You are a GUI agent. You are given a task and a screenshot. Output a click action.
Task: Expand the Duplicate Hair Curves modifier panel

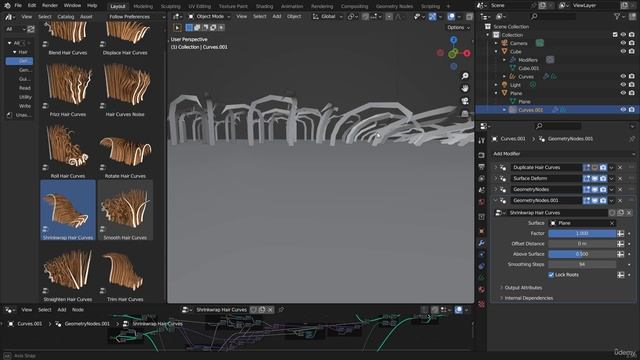coord(496,167)
